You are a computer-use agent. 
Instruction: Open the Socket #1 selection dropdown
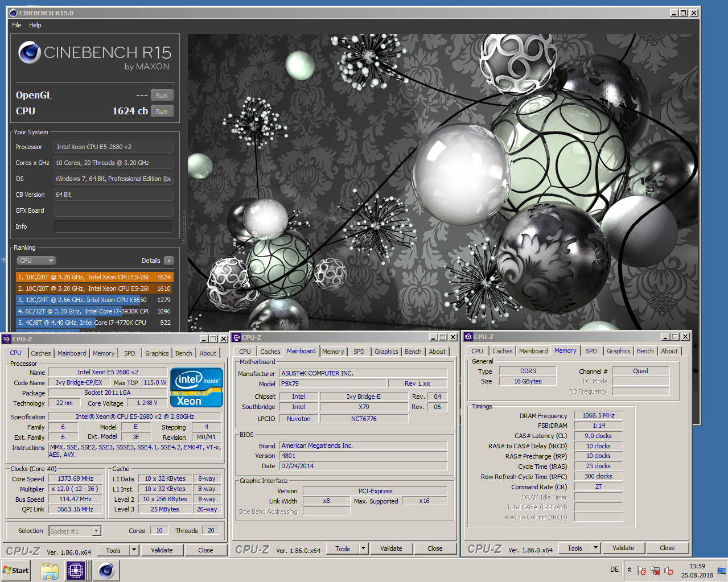[x=75, y=531]
